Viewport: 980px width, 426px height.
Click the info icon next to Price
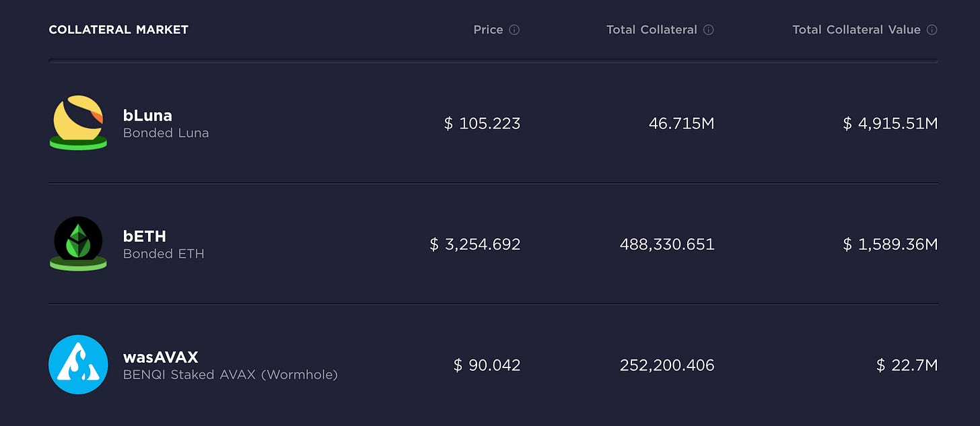point(514,30)
